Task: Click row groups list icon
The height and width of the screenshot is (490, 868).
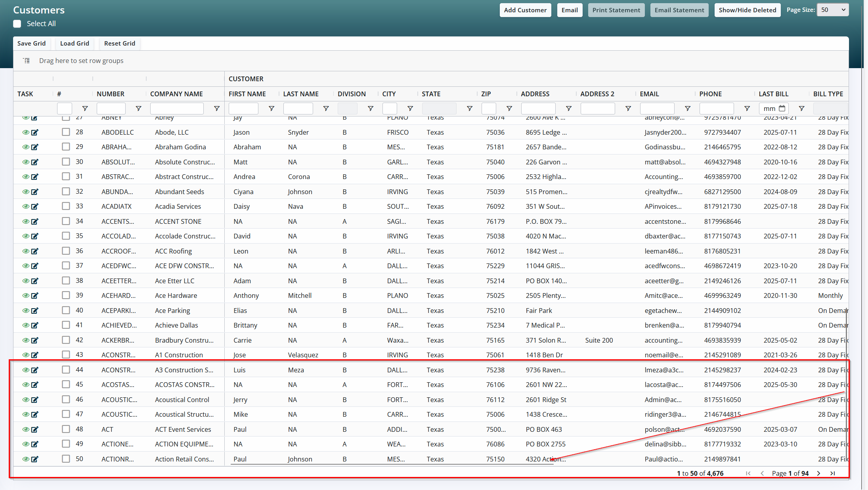Action: coord(27,61)
